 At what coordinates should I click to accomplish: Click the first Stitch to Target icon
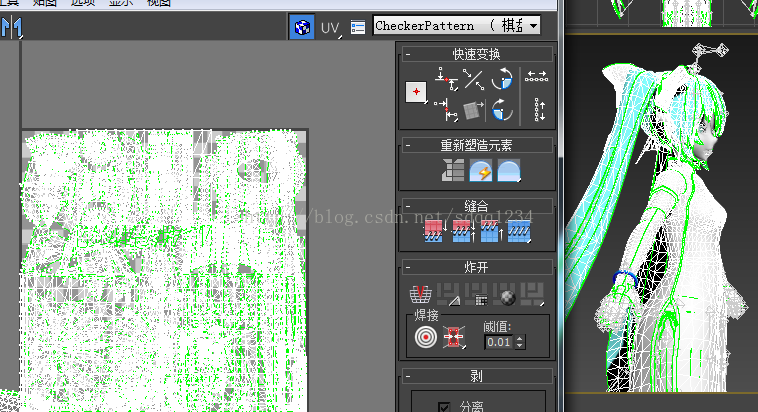434,231
